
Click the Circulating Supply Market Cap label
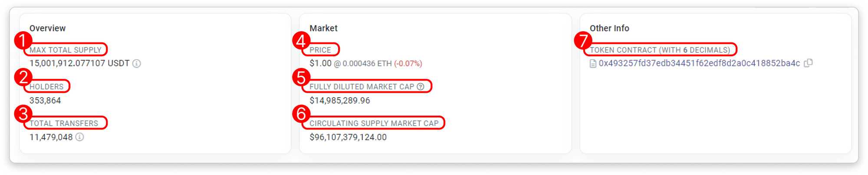[x=374, y=123]
